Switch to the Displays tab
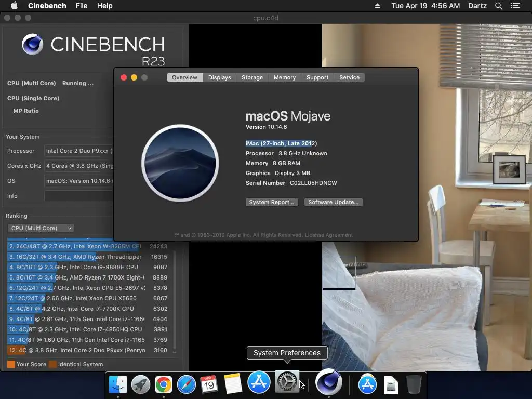The height and width of the screenshot is (399, 532). point(220,77)
